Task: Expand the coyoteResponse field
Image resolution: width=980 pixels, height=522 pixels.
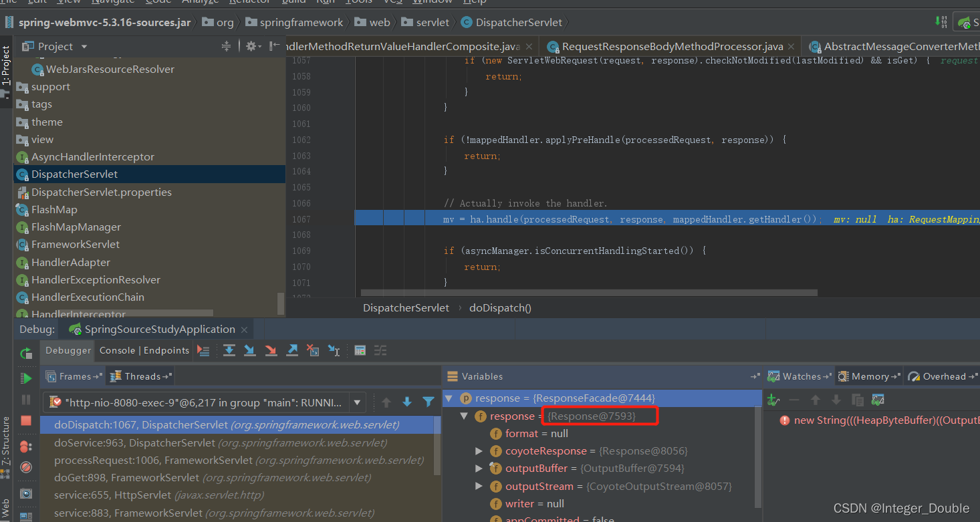Action: pyautogui.click(x=479, y=451)
